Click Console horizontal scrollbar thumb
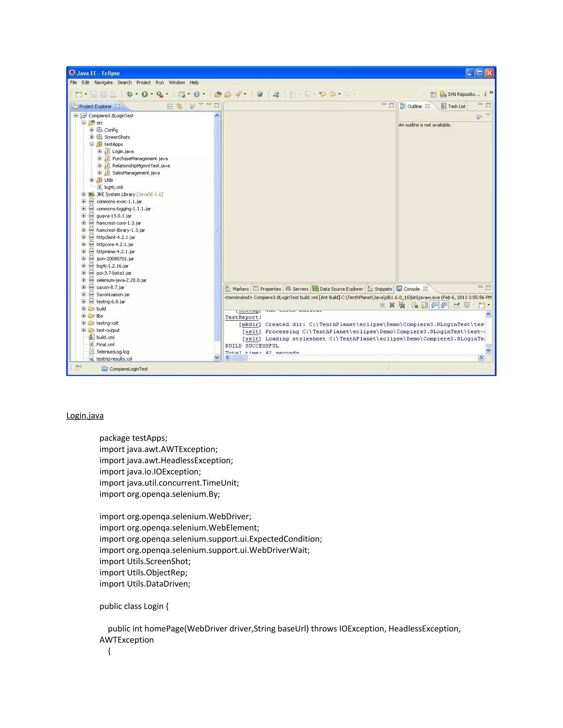This screenshot has width=563, height=728. 239,357
